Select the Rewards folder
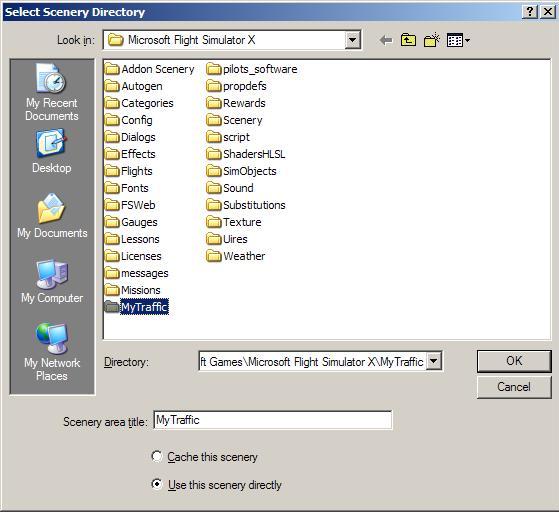 [x=236, y=103]
